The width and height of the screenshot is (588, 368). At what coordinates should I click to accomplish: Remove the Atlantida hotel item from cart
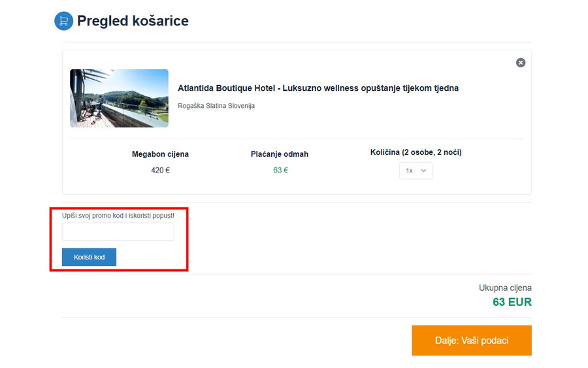521,63
